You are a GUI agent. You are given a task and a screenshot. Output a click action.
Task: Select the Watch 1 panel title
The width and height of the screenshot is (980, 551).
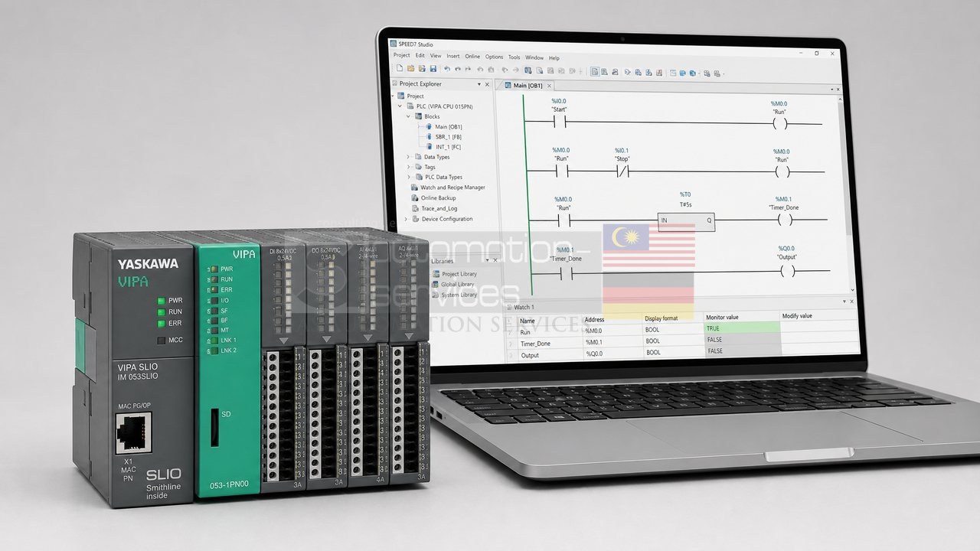click(524, 307)
